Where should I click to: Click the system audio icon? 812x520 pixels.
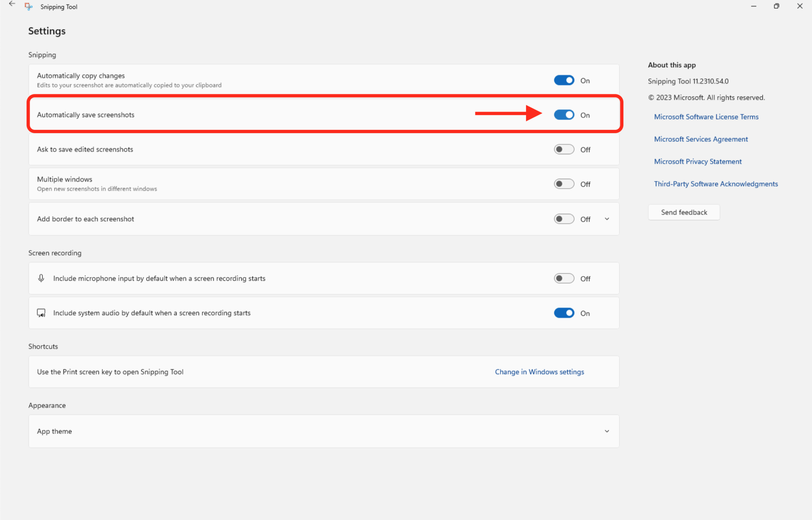point(41,313)
